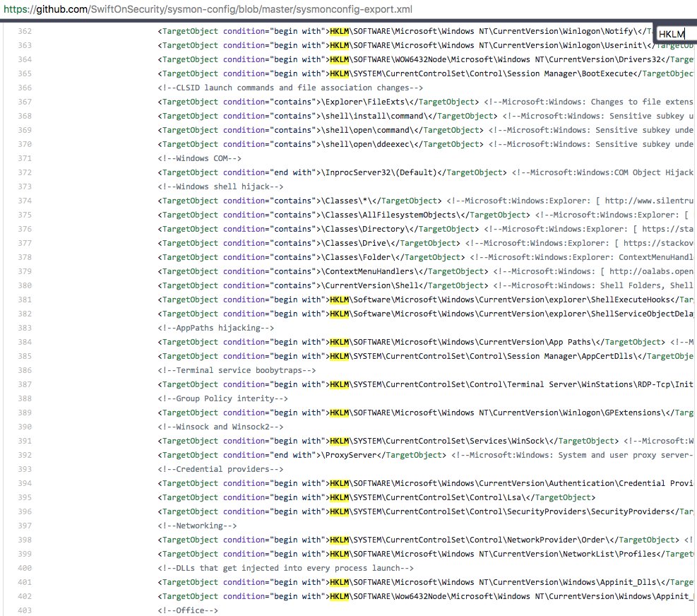Click the AppPaths hijacking comment
The height and width of the screenshot is (616, 697).
(216, 328)
